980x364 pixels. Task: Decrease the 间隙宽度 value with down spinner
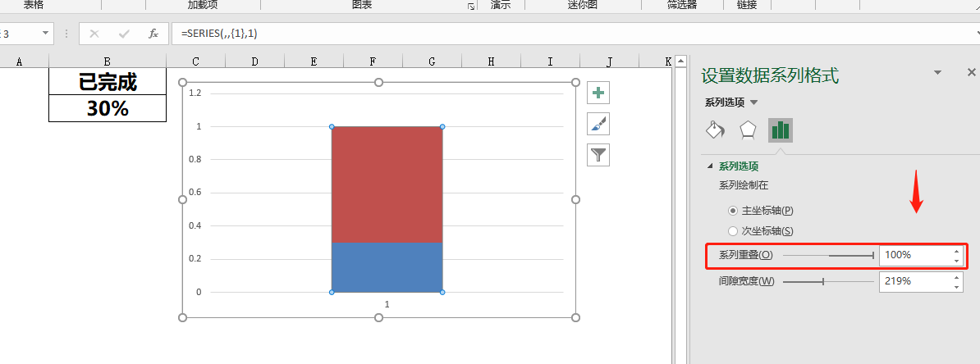coord(956,286)
